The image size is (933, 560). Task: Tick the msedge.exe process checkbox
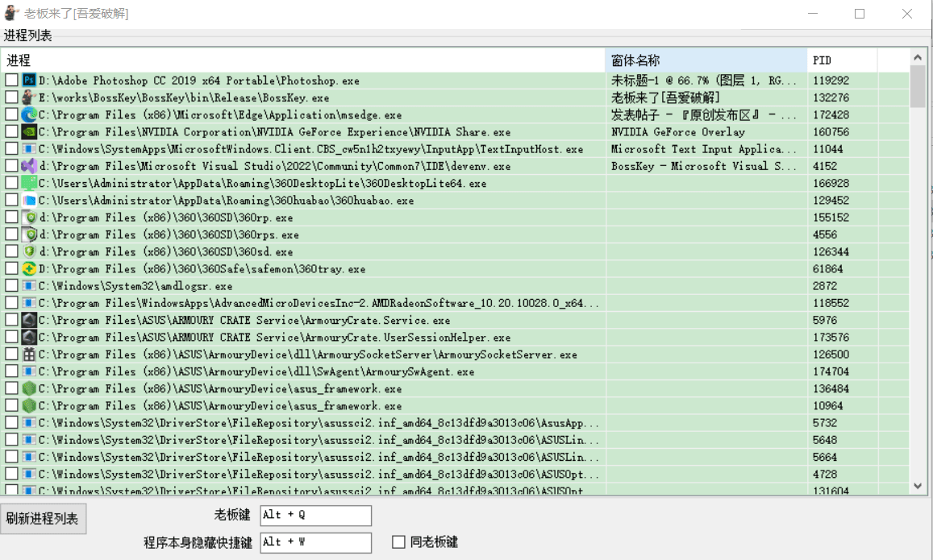point(11,114)
